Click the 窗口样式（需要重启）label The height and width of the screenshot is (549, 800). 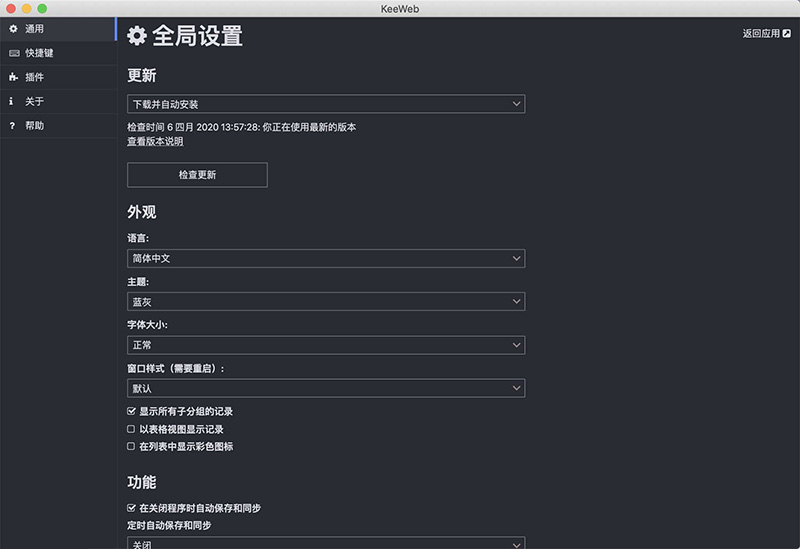point(176,368)
